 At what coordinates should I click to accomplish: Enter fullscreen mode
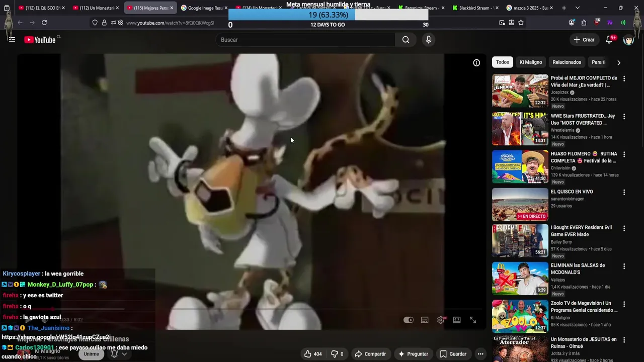(x=473, y=320)
